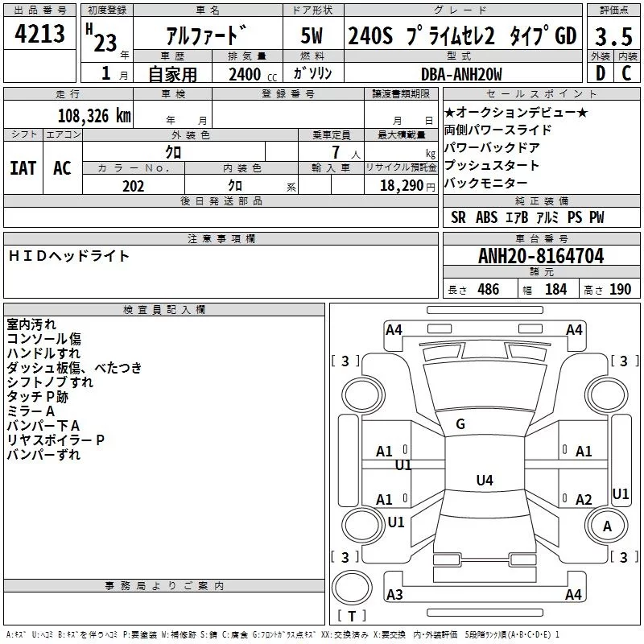Image resolution: width=644 pixels, height=644 pixels.
Task: Click the air conditioner value AC
Action: [62, 168]
